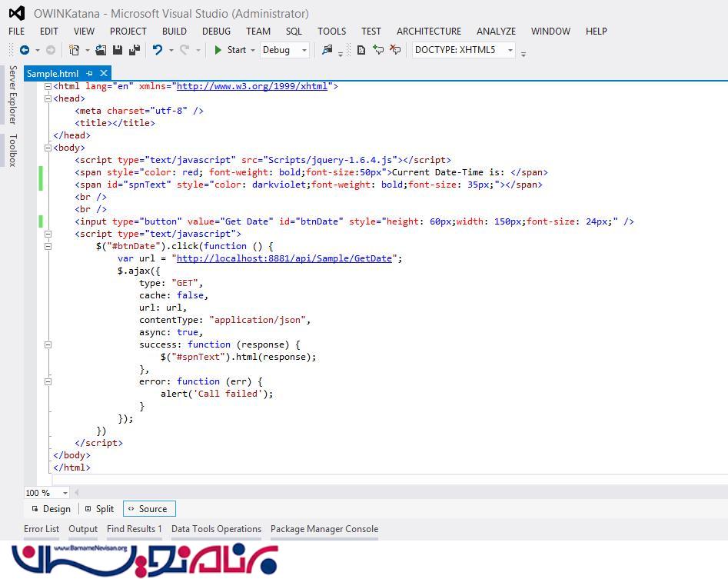Save the file with the Save icon
This screenshot has height=579, width=728.
[x=118, y=50]
